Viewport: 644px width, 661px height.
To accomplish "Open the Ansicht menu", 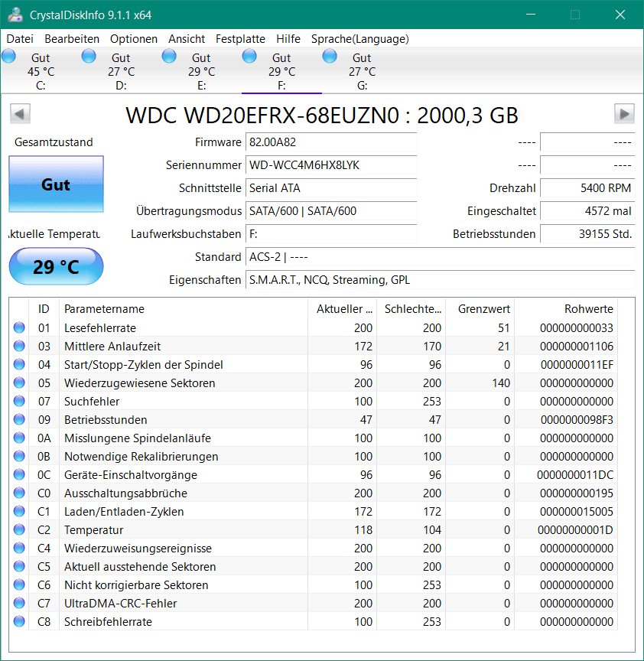I will pyautogui.click(x=187, y=39).
